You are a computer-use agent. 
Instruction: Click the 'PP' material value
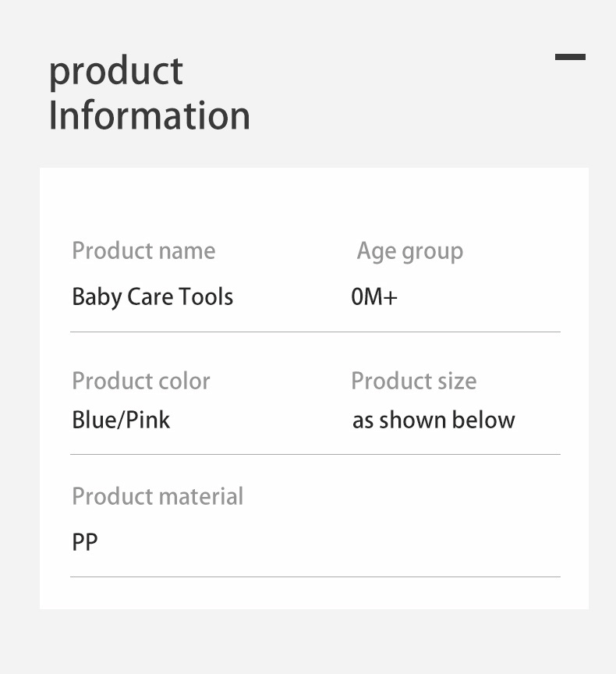click(85, 541)
